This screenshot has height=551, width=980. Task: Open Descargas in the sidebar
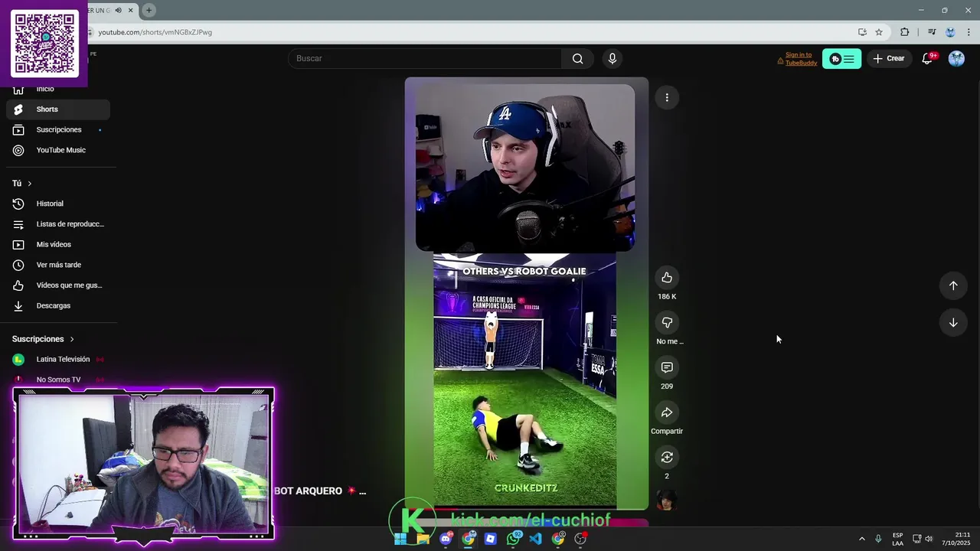[x=58, y=305]
